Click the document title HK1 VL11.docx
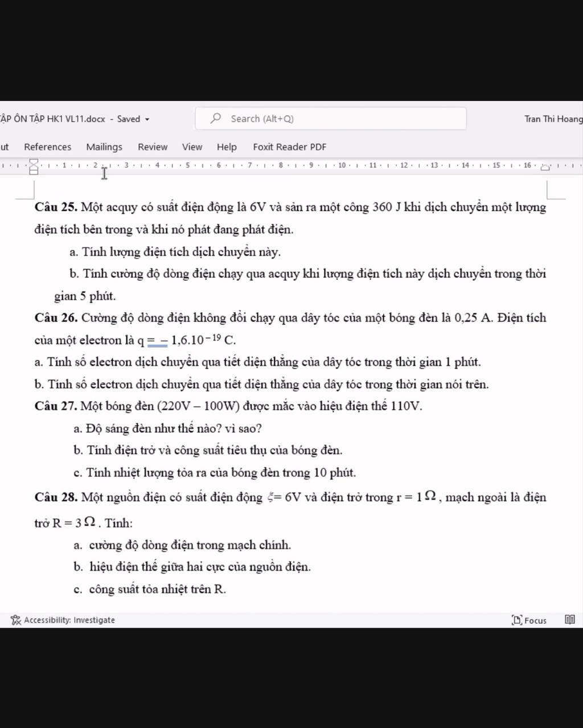The width and height of the screenshot is (583, 728). pyautogui.click(x=75, y=119)
